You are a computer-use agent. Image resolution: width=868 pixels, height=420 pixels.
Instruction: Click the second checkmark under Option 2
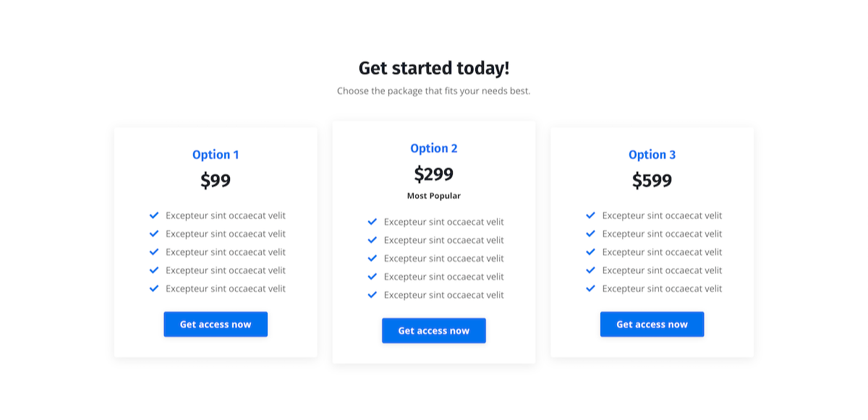373,240
